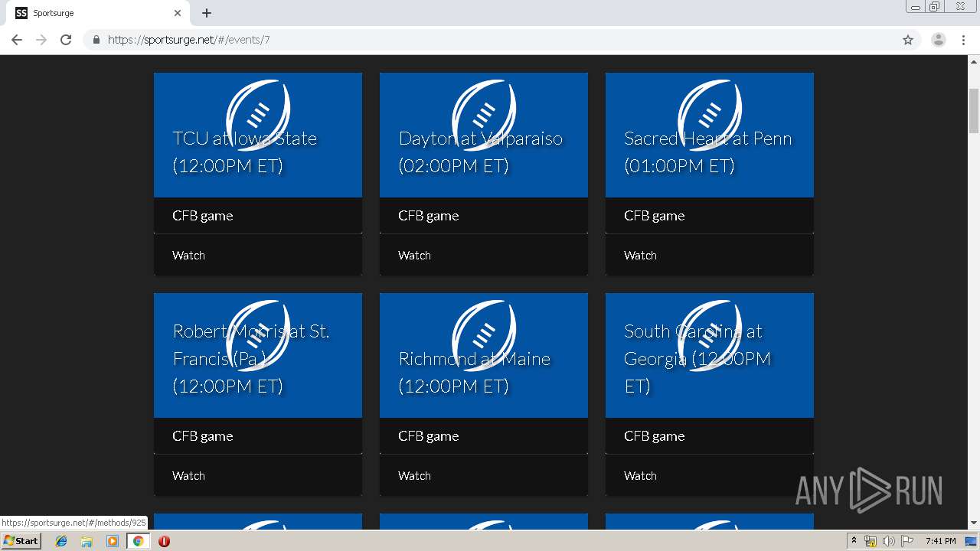This screenshot has height=551, width=980.
Task: Open the Chrome profile avatar menu
Action: (x=939, y=40)
